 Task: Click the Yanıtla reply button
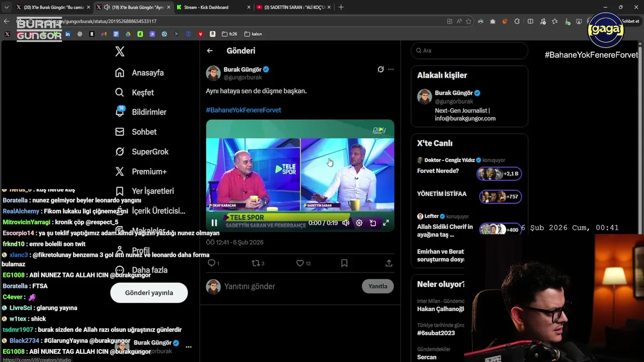(x=378, y=286)
